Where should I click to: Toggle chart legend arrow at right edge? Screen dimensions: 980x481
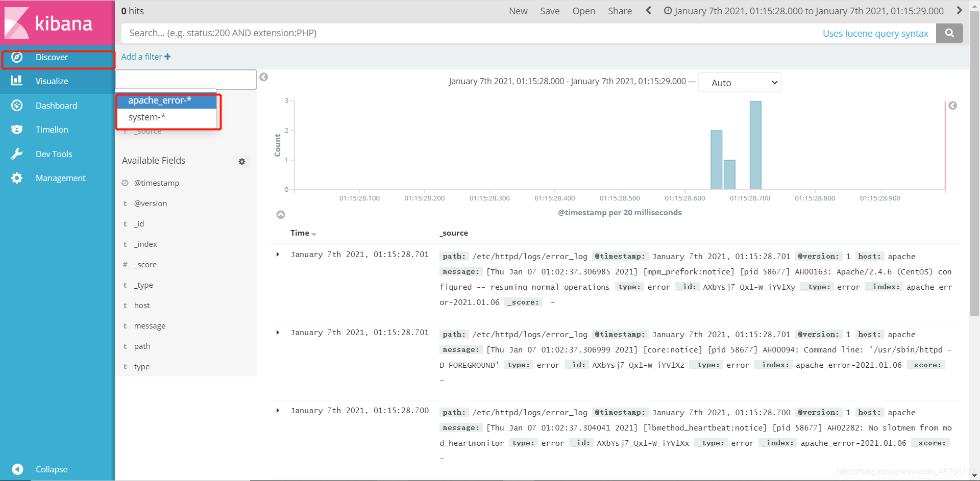(952, 106)
